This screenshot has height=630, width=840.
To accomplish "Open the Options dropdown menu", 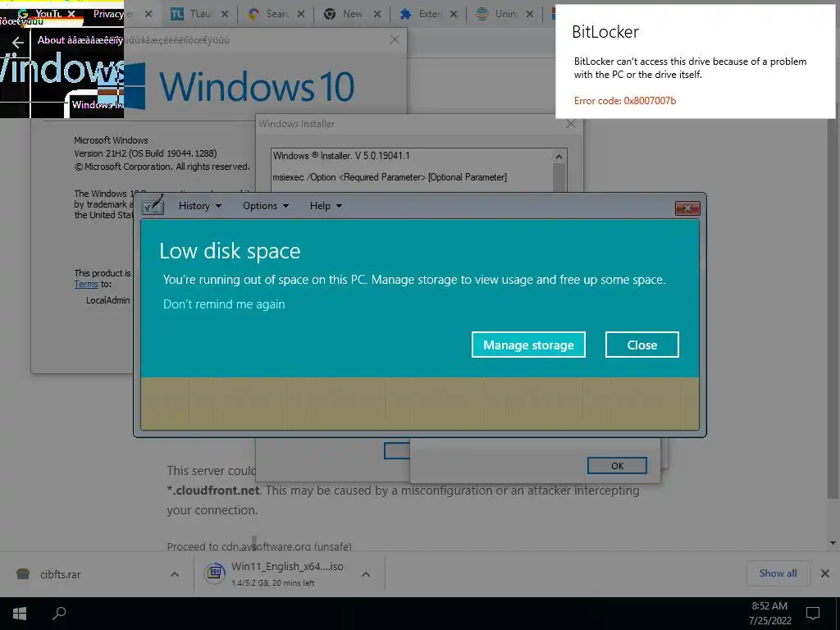I will pos(265,206).
